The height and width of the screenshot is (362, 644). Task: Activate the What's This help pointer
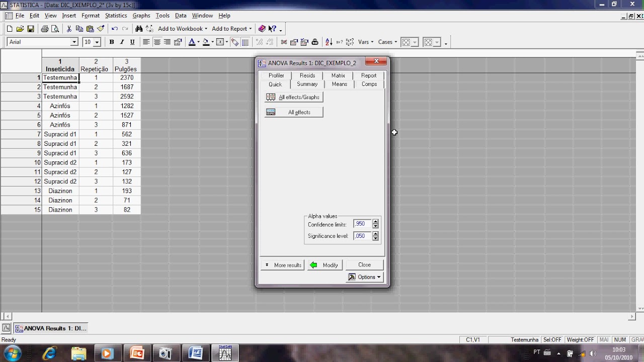(x=272, y=29)
